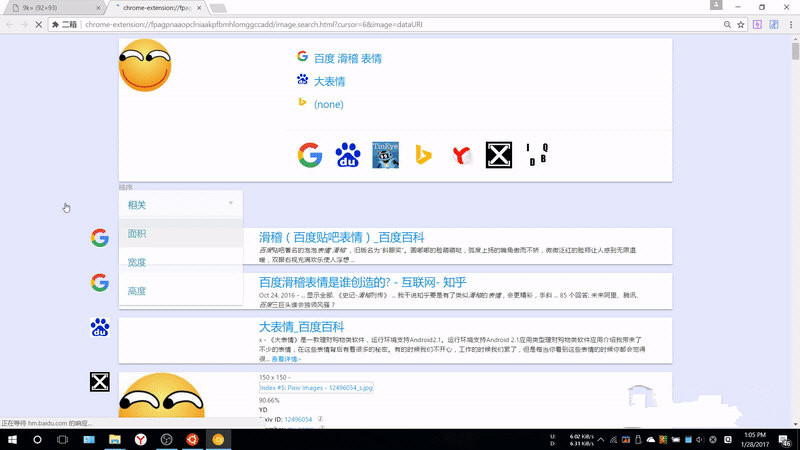This screenshot has width=800, height=450.
Task: Open Task View on taskbar
Action: click(62, 439)
